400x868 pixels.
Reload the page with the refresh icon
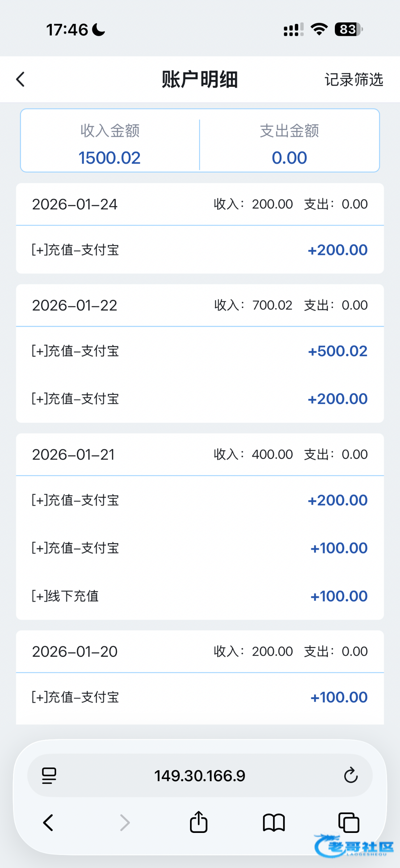tap(350, 775)
